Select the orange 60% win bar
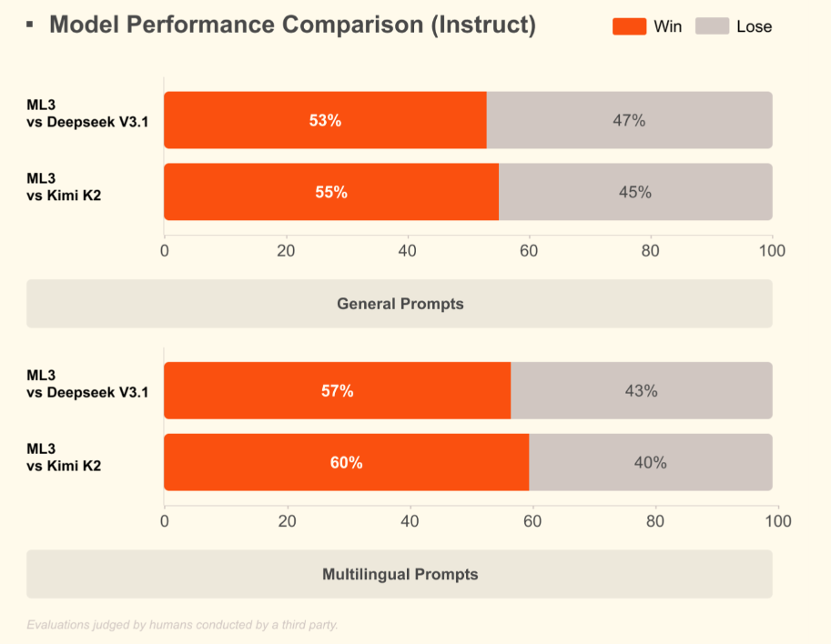 click(x=346, y=463)
